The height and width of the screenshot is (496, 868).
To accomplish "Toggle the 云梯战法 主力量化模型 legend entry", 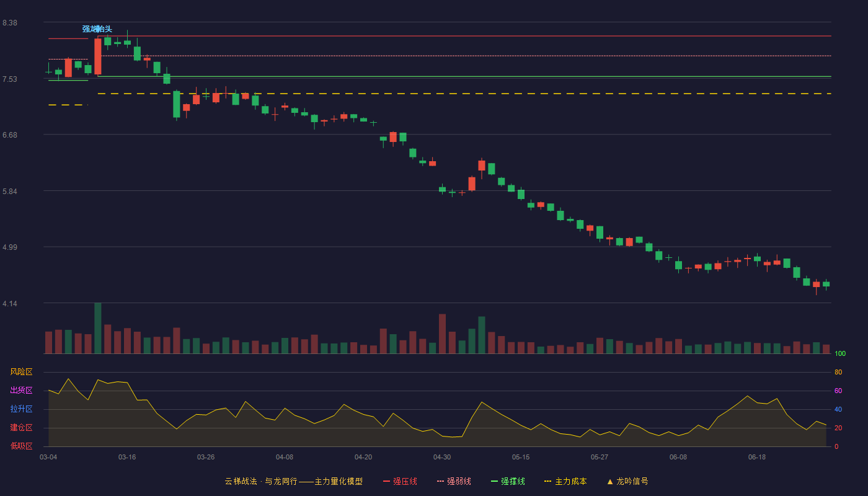I will (x=294, y=481).
